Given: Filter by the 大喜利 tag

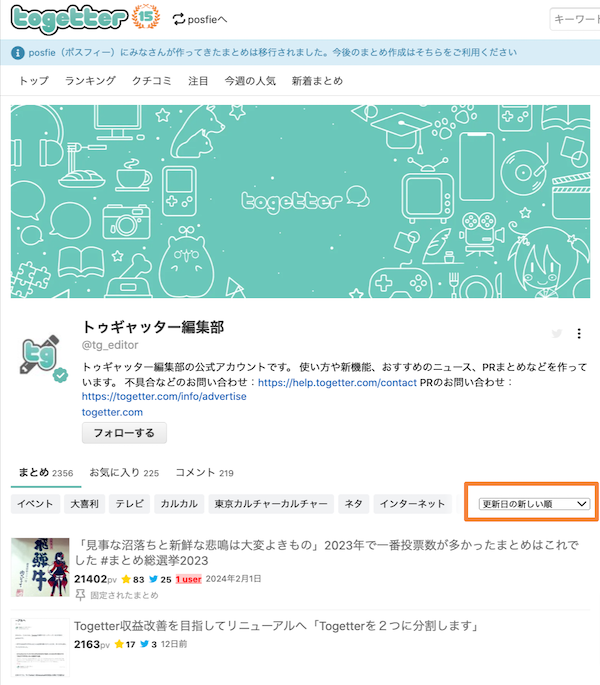Looking at the screenshot, I should click(84, 504).
